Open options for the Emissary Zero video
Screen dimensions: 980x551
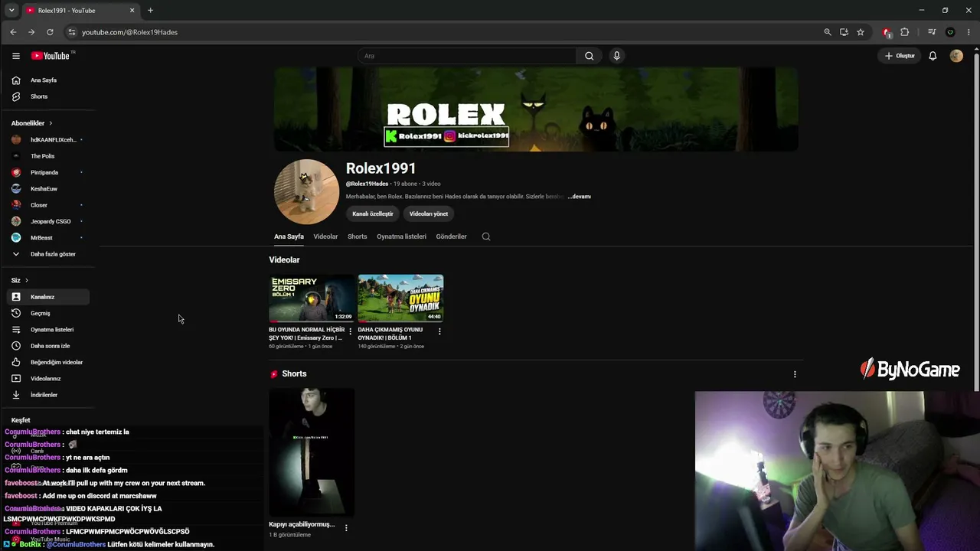click(351, 331)
